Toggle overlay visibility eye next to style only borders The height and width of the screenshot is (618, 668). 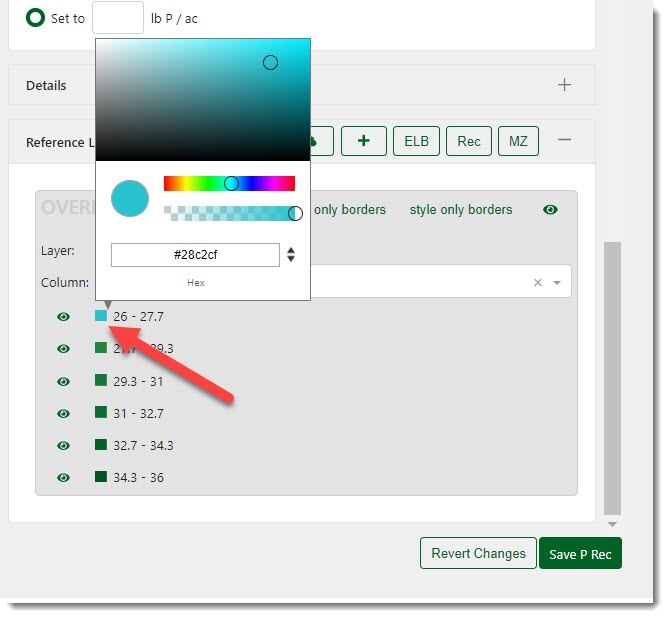coord(550,210)
